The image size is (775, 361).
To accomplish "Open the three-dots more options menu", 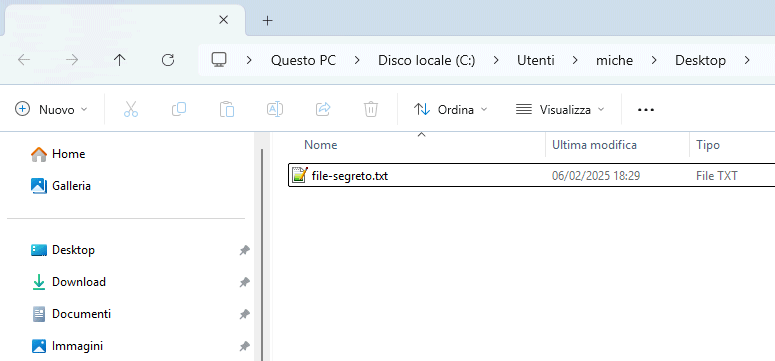I will (646, 110).
